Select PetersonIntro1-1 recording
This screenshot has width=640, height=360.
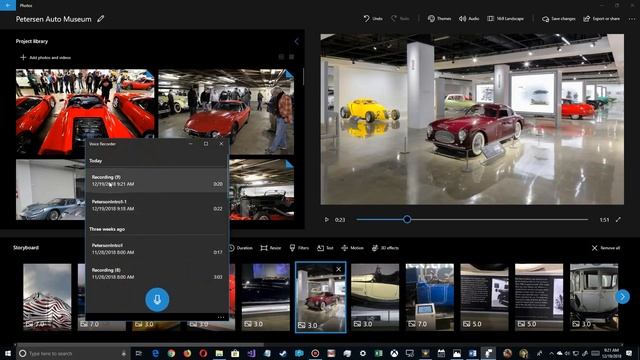click(x=157, y=205)
